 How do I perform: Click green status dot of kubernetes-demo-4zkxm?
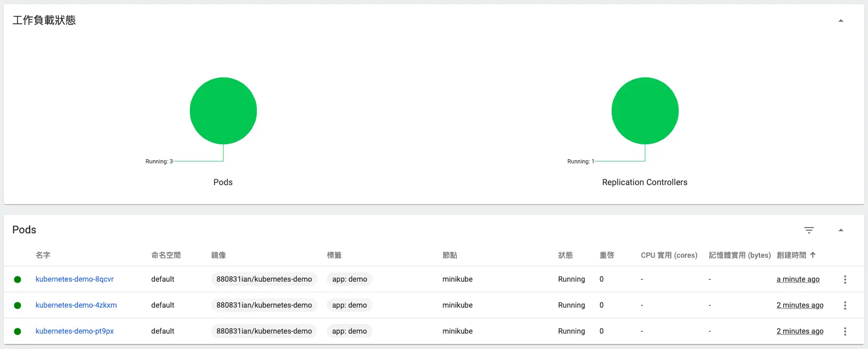click(18, 306)
